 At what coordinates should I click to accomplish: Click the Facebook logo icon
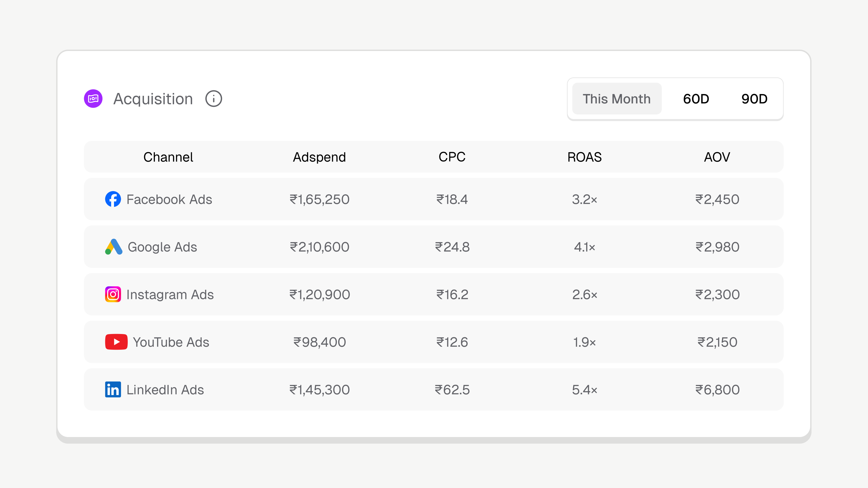(x=113, y=199)
